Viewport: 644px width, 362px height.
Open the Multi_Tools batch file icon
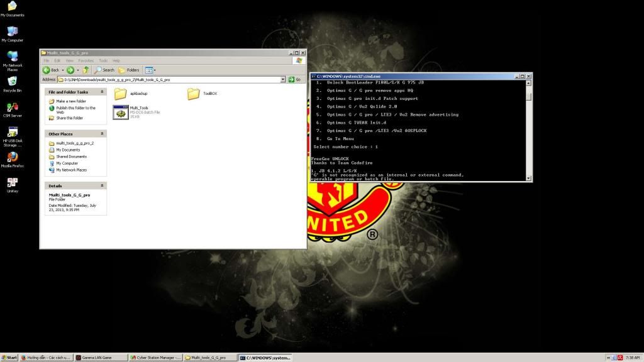(121, 112)
